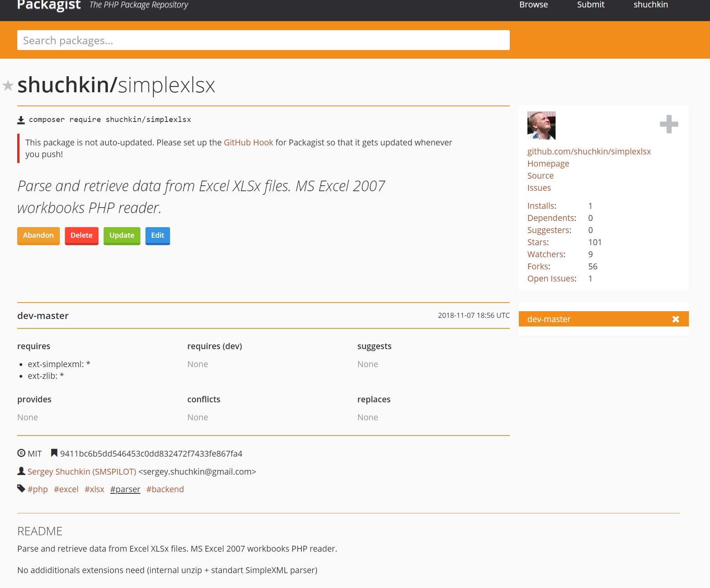710x588 pixels.
Task: Click the dev-master version heading
Action: [x=43, y=316]
